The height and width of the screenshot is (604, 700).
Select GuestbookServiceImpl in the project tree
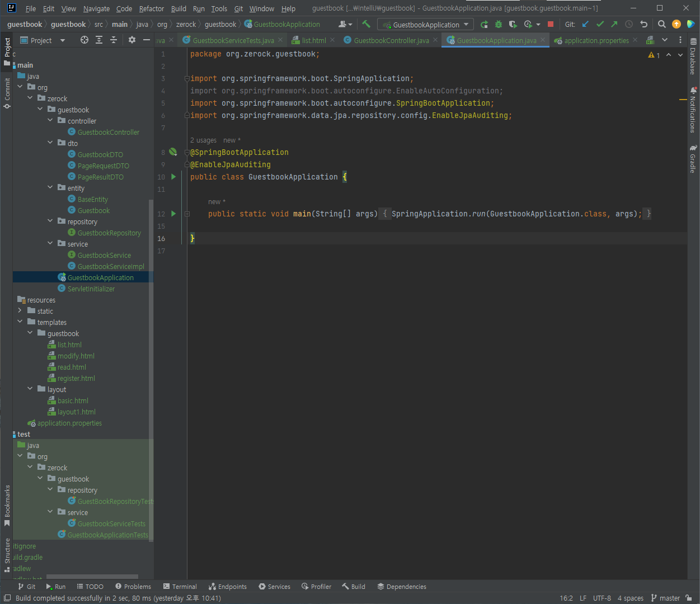(x=111, y=266)
